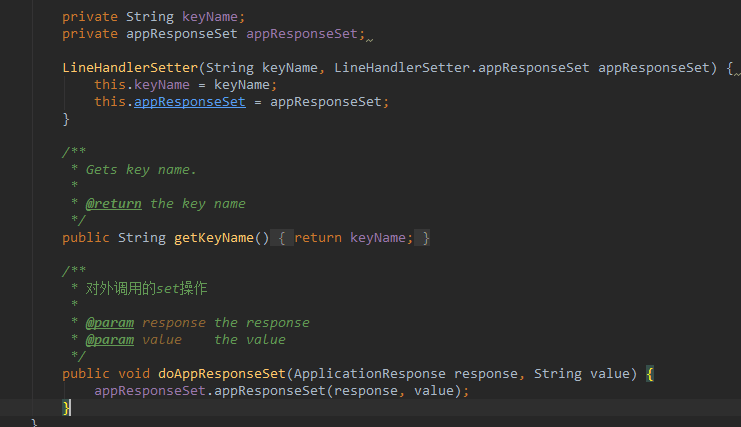This screenshot has width=741, height=427.
Task: Click the 'Gets key name.' comment text
Action: 141,169
